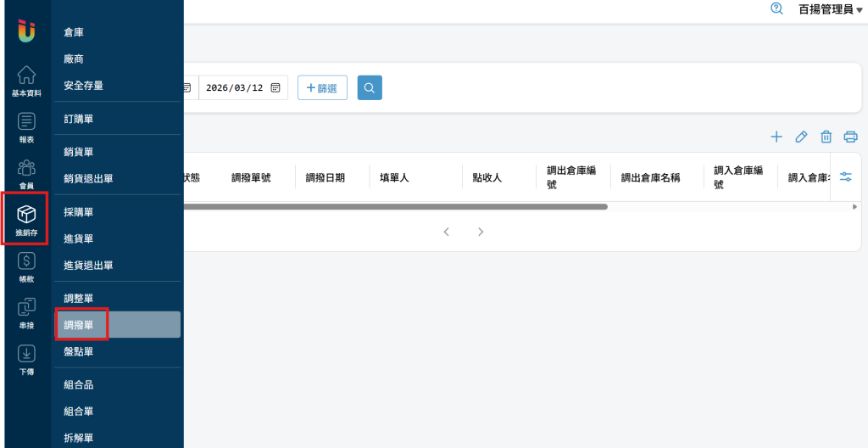The height and width of the screenshot is (448, 868).
Task: Open calendar picker for 2026/03/12 date
Action: click(x=275, y=88)
